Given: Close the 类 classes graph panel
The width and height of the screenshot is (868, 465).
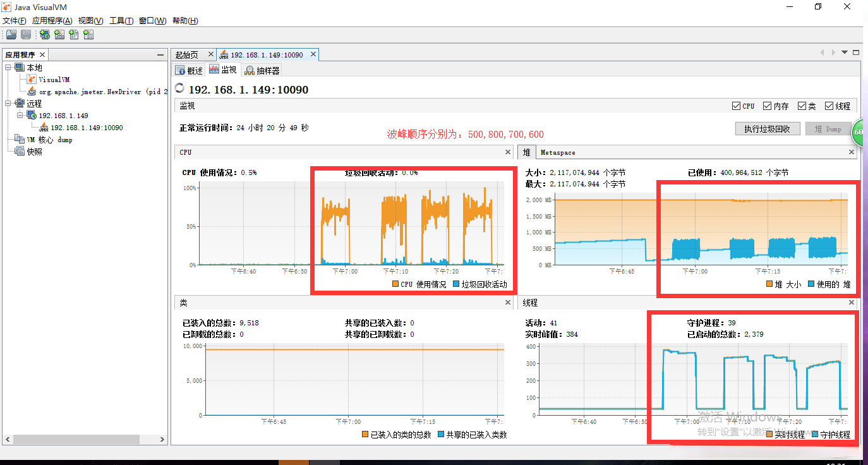Looking at the screenshot, I should click(x=508, y=303).
